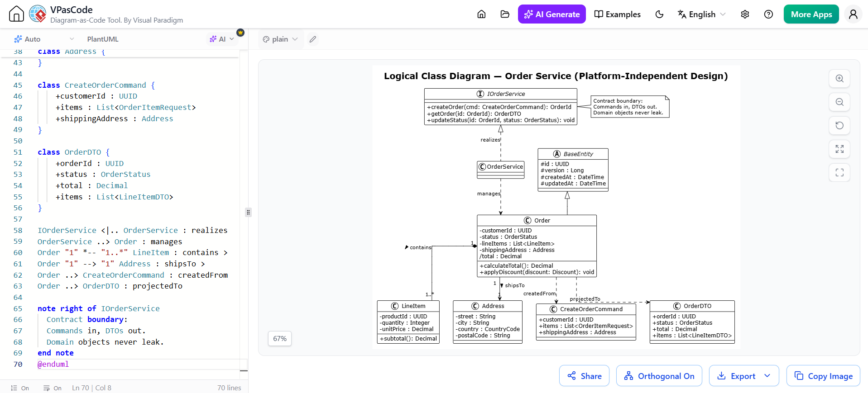The image size is (868, 393).
Task: Zoom in on the diagram
Action: [x=839, y=78]
